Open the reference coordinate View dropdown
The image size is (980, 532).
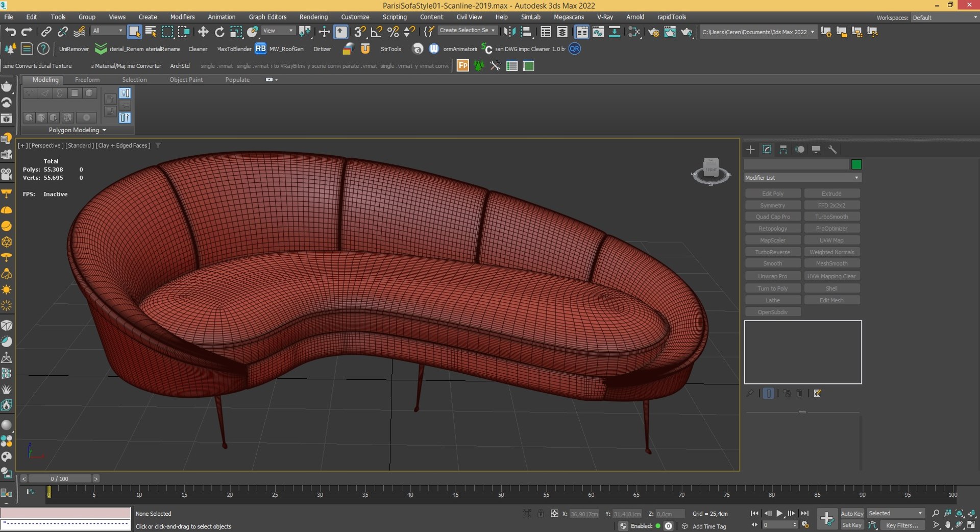[x=278, y=31]
